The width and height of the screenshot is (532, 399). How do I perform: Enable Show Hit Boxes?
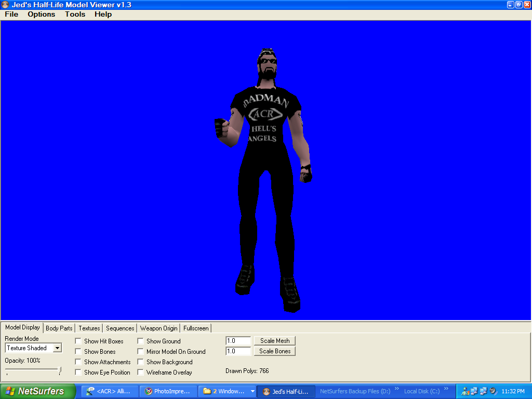coord(78,341)
